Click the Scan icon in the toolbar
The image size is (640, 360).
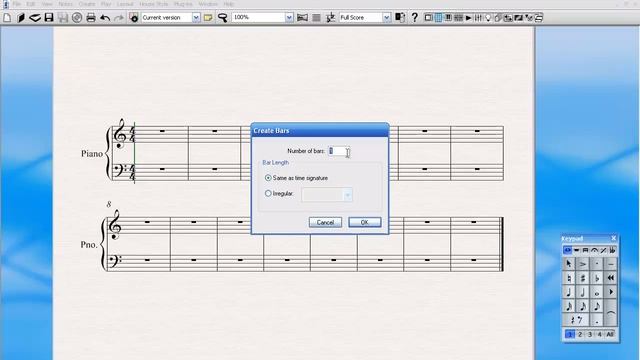click(x=35, y=18)
